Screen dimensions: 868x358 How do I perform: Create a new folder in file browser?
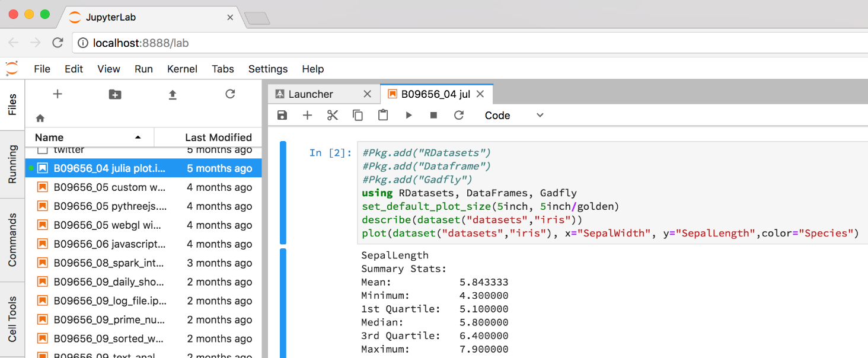coord(115,94)
